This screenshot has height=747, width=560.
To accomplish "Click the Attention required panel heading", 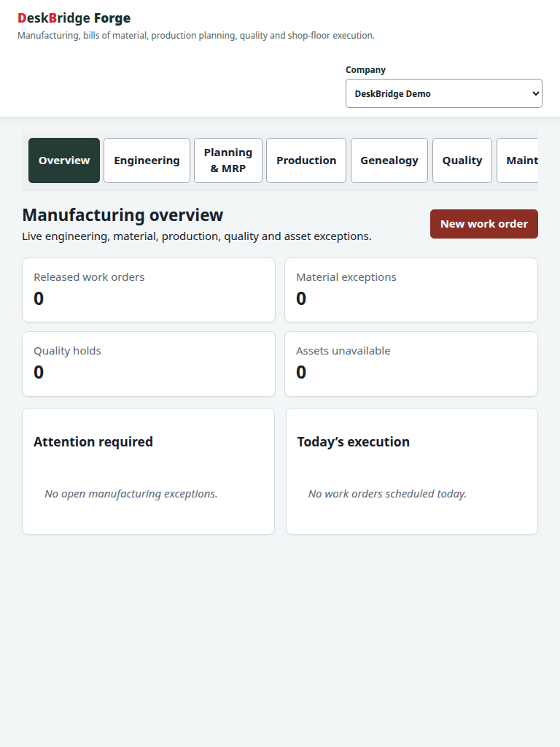I will pos(93,441).
